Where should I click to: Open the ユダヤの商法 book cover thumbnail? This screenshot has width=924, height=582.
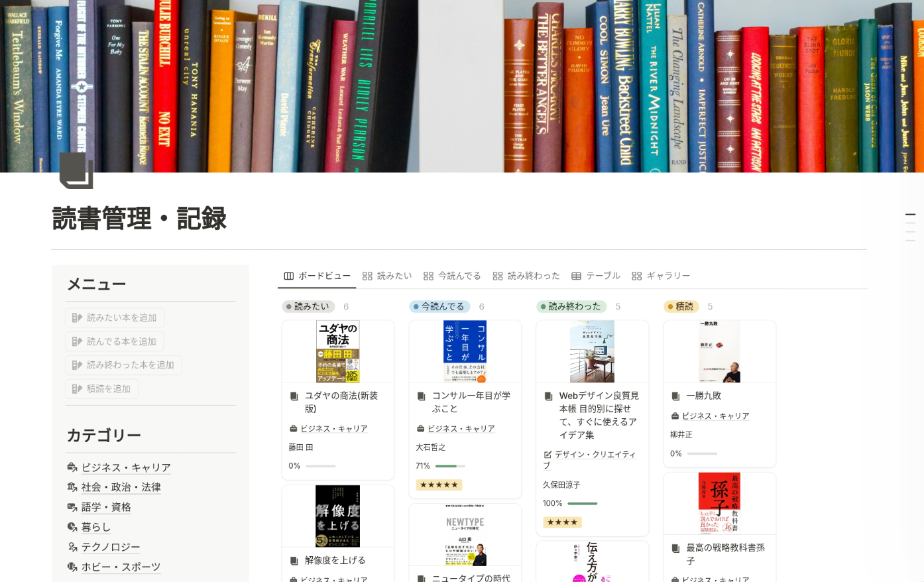[x=338, y=351]
